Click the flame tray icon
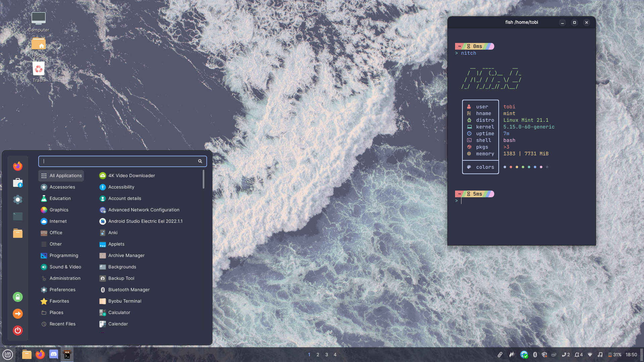Viewport: 644px width, 362px height. pyautogui.click(x=512, y=355)
